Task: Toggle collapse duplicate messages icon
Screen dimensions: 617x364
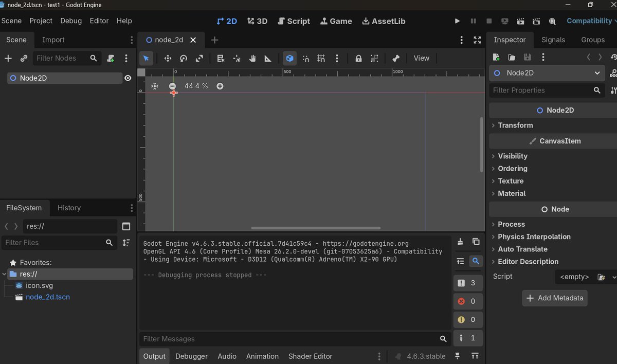Action: 460,261
